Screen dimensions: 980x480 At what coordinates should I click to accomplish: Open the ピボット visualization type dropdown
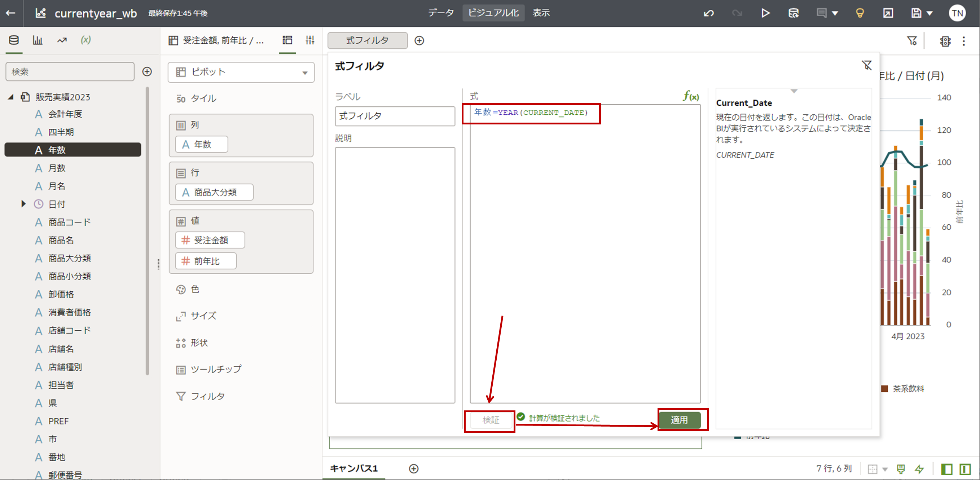coord(241,72)
